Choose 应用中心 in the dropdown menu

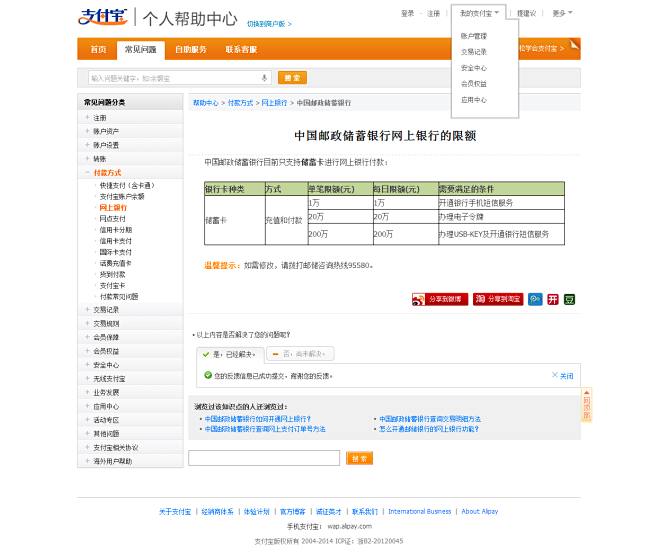[474, 100]
